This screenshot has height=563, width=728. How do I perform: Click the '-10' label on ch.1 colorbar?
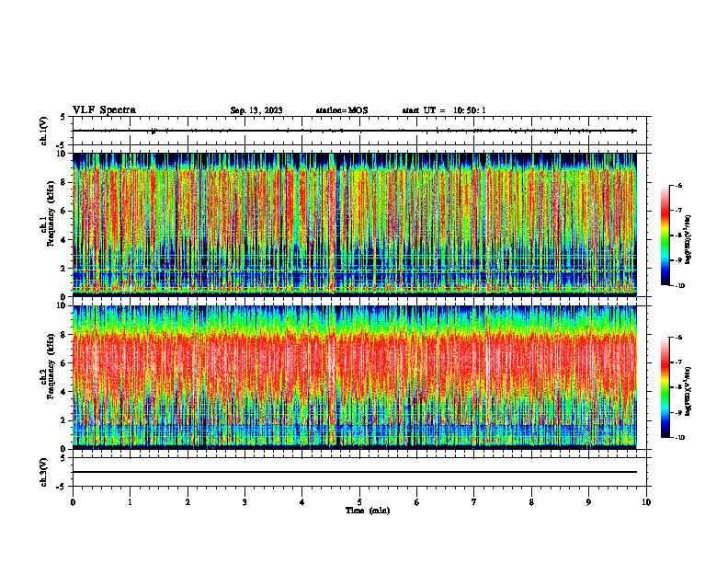[x=680, y=286]
